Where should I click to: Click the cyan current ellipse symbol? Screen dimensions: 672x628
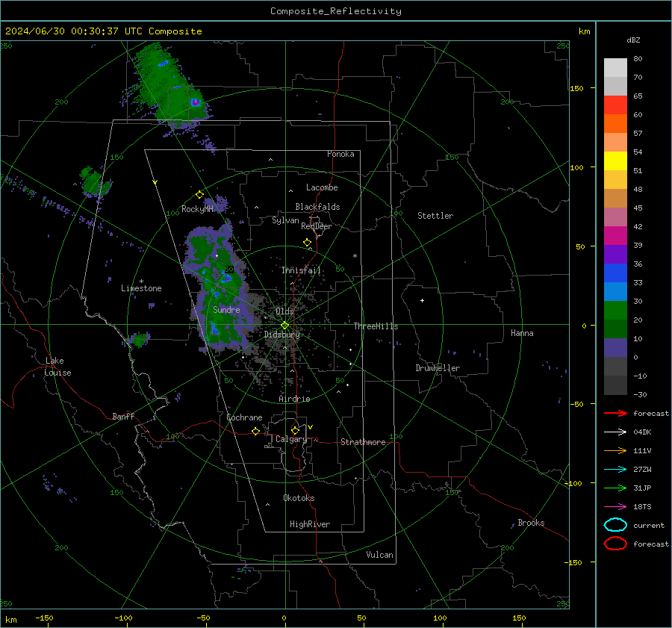(x=615, y=525)
